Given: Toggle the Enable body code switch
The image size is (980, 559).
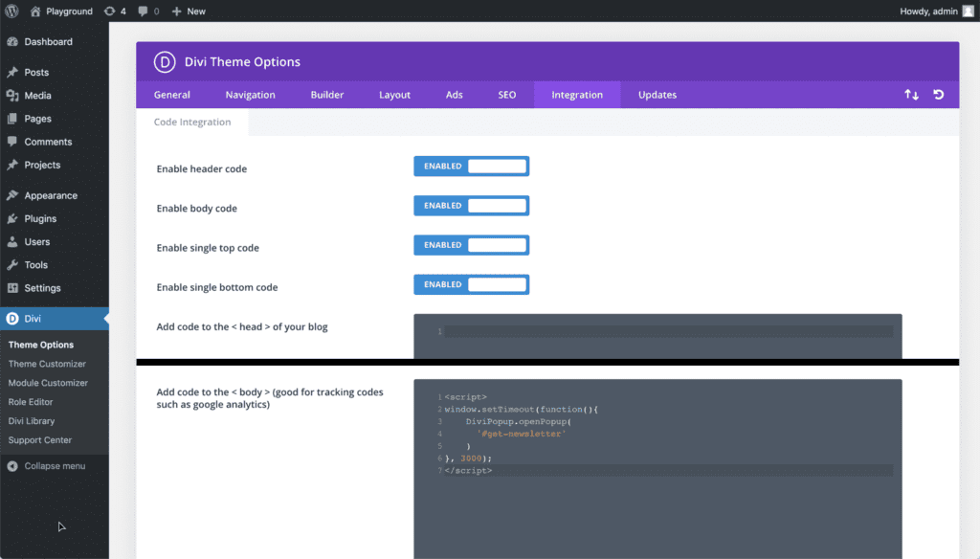Looking at the screenshot, I should 471,206.
